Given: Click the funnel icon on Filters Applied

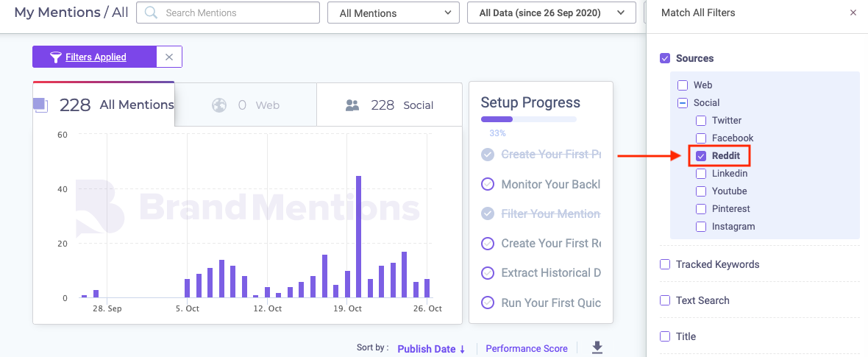Looking at the screenshot, I should click(x=55, y=57).
